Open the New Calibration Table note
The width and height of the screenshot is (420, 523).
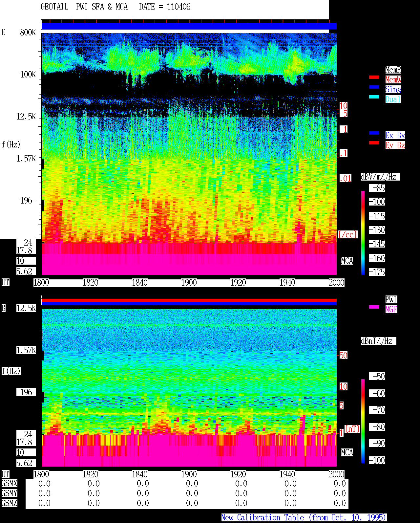coord(304,517)
